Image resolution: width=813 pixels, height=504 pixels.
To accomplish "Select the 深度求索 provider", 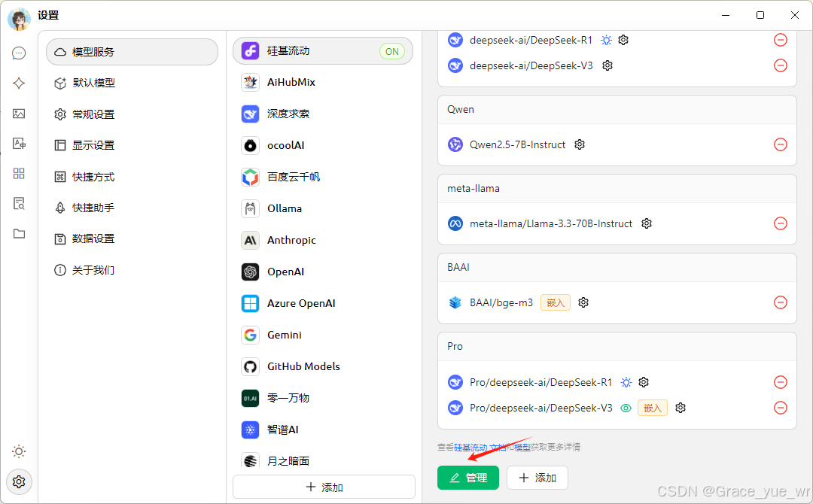I will 323,114.
